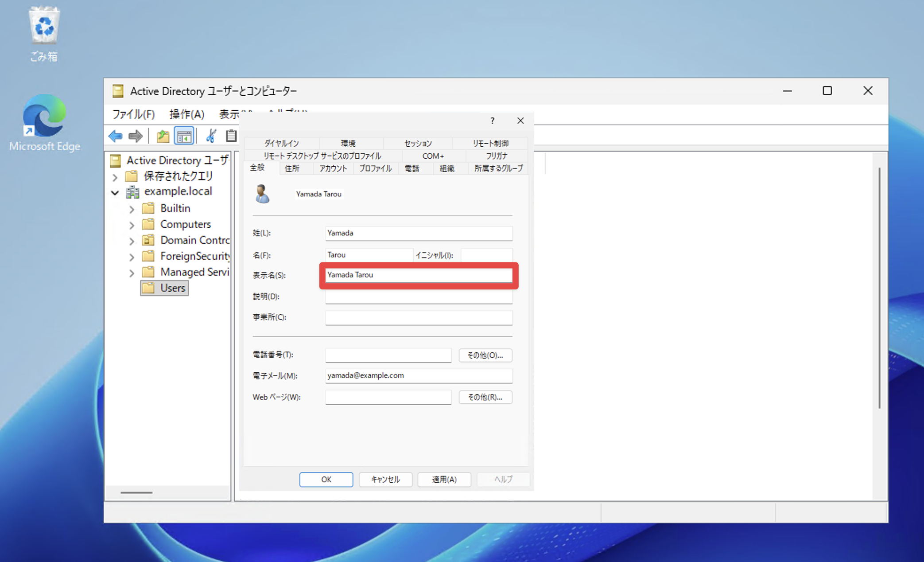924x562 pixels.
Task: Select the ForeignSecurity tree item
Action: coord(195,256)
